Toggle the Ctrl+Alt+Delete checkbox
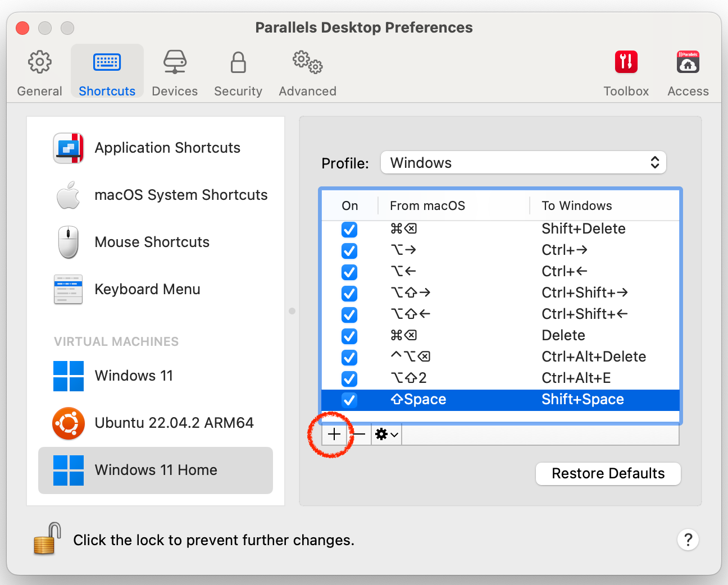This screenshot has height=585, width=728. (349, 358)
